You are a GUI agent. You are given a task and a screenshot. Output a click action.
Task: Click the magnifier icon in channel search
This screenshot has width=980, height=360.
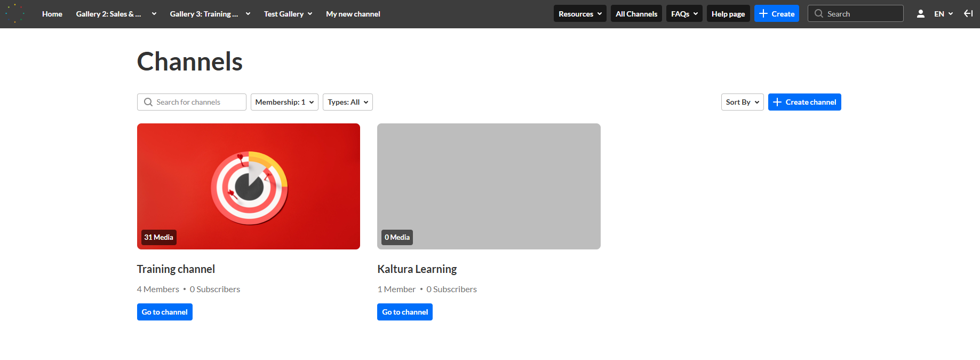[x=148, y=102]
